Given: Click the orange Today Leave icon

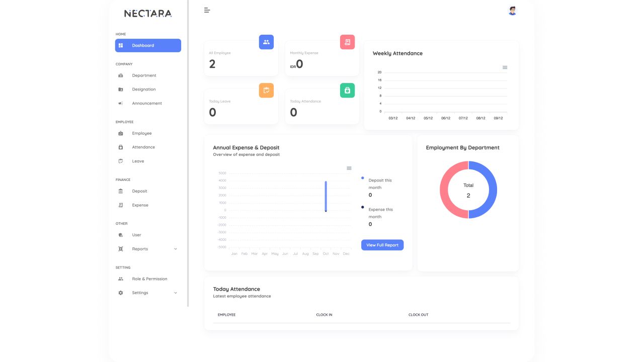Looking at the screenshot, I should (x=266, y=90).
